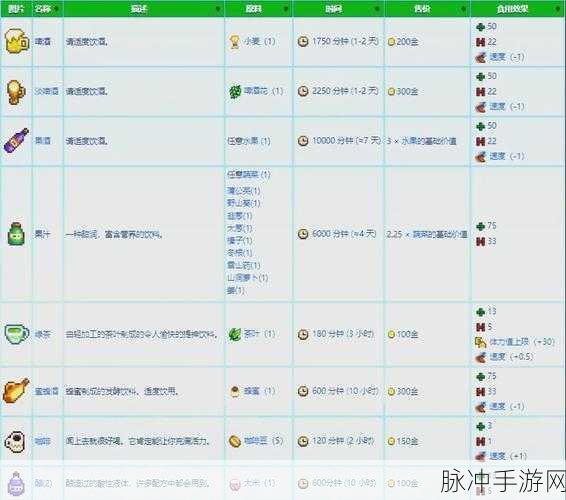Open the 果酒 item link
The image size is (566, 500).
pos(43,140)
